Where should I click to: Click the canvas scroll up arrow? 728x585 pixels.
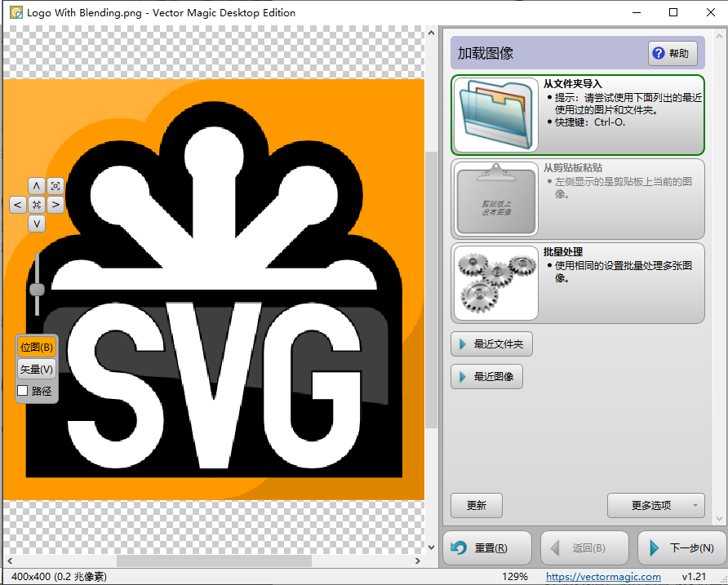click(x=431, y=33)
